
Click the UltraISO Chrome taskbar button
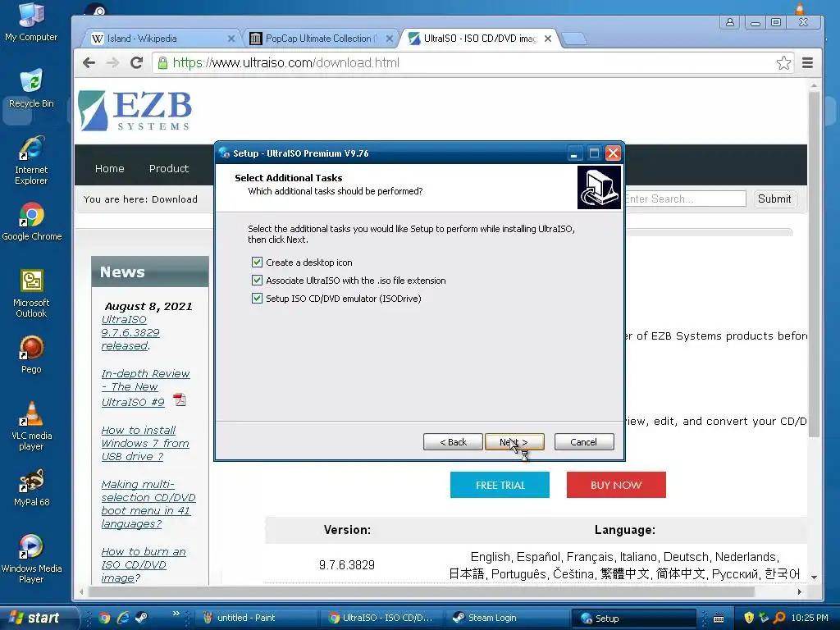[x=381, y=618]
